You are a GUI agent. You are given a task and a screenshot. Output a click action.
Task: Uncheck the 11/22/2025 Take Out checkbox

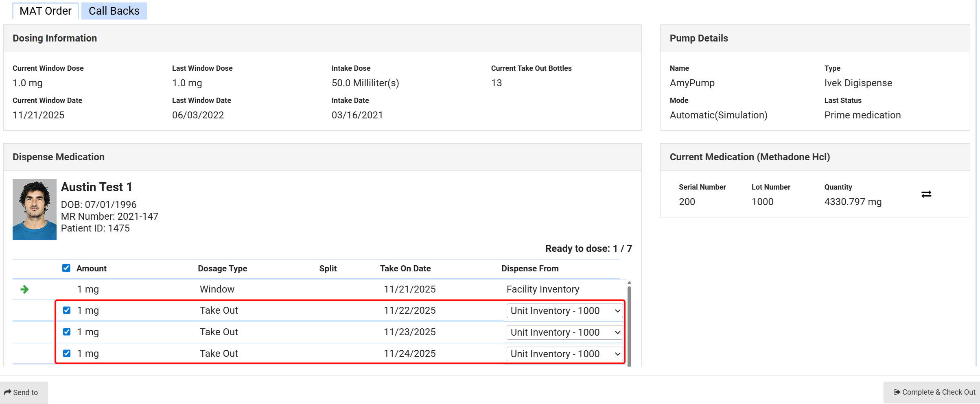pos(67,310)
